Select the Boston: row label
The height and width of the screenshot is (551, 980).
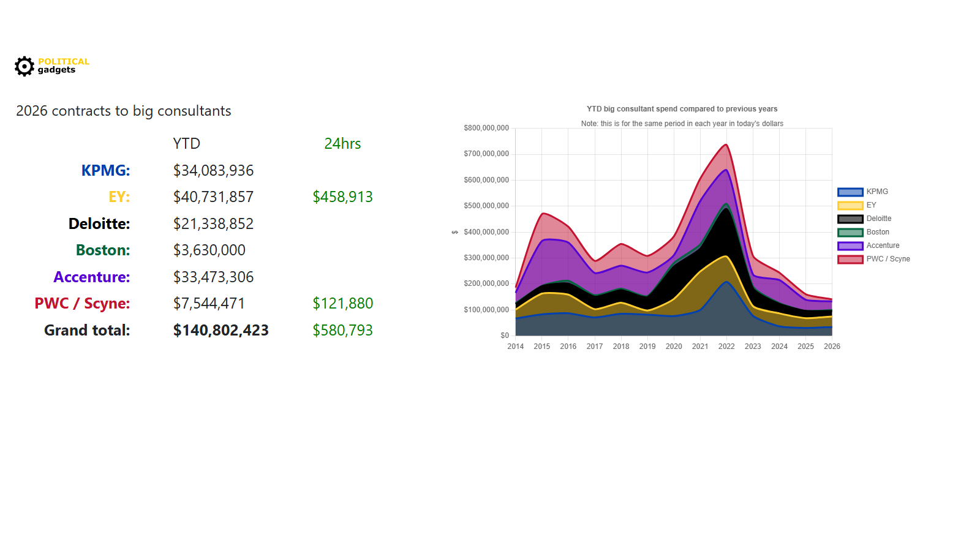(103, 250)
